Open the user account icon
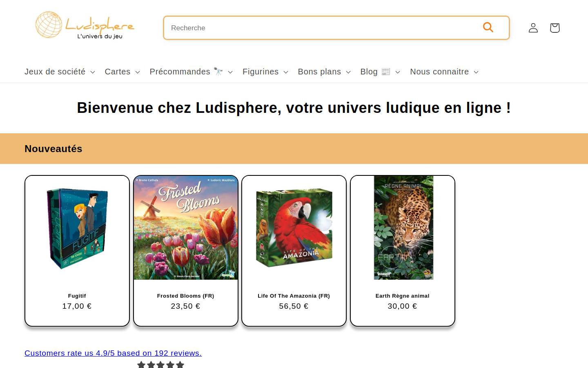Image resolution: width=588 pixels, height=368 pixels. pos(533,28)
